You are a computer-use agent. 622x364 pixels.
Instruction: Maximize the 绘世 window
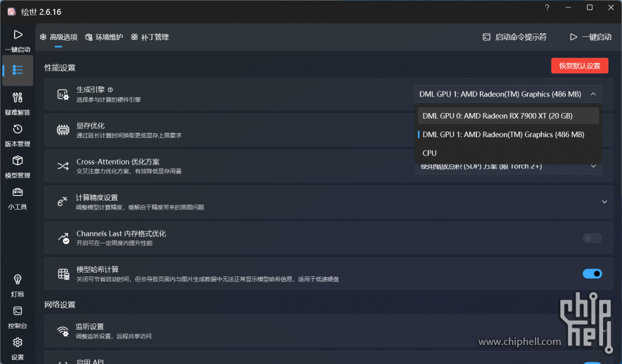[590, 8]
